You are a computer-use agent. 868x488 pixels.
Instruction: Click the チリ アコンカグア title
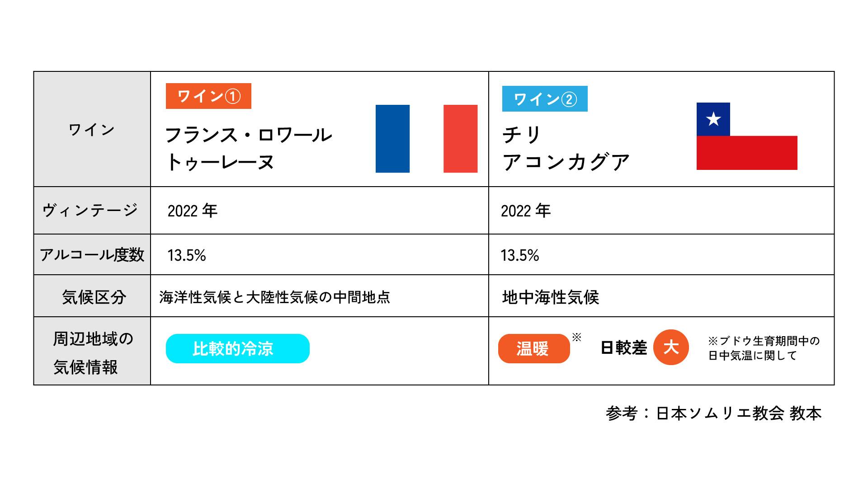[x=566, y=148]
